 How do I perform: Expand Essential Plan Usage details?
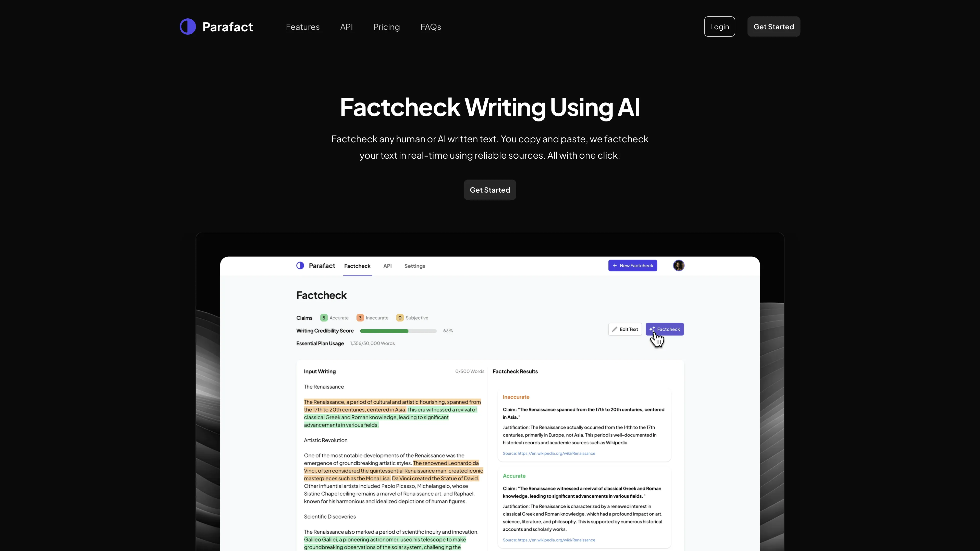click(x=320, y=343)
